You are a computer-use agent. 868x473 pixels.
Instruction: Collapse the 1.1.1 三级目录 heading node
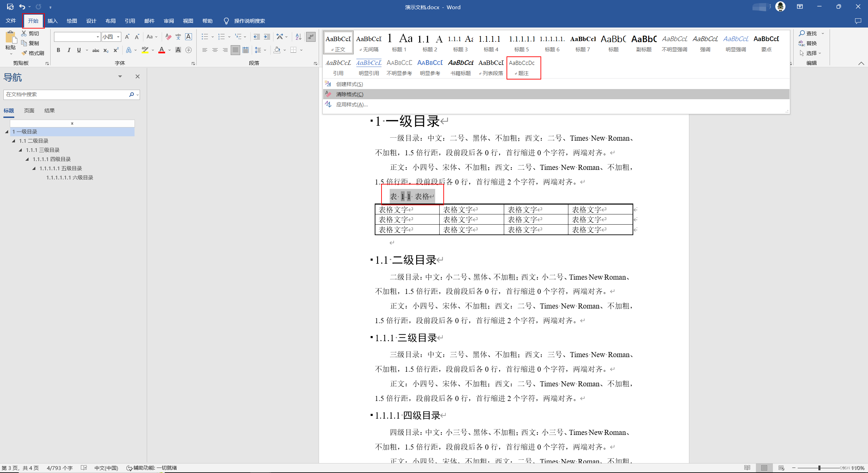point(20,150)
